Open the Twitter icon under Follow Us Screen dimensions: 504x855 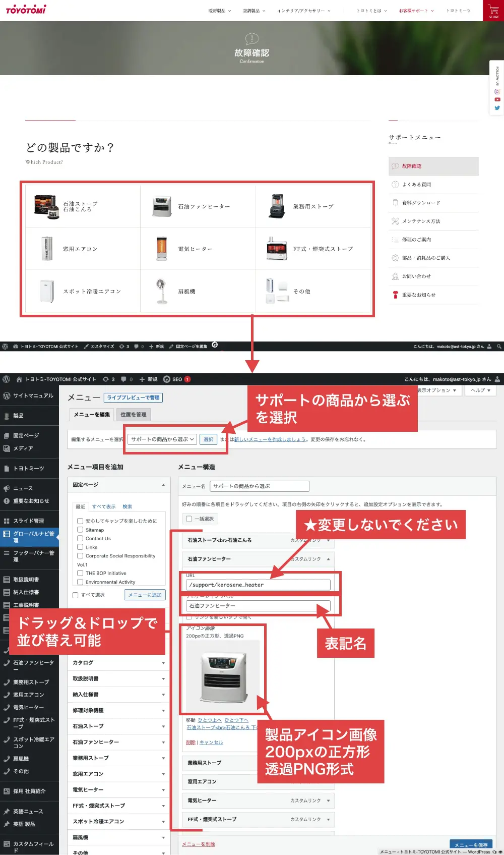497,108
